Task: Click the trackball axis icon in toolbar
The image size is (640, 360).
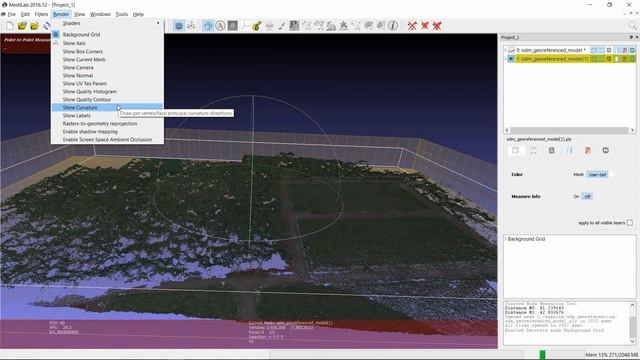Action: pos(191,26)
